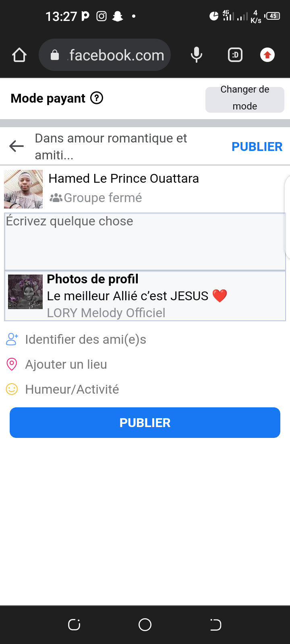Tap the Identifier des ami(e)s icon
290x644 pixels.
[x=12, y=339]
